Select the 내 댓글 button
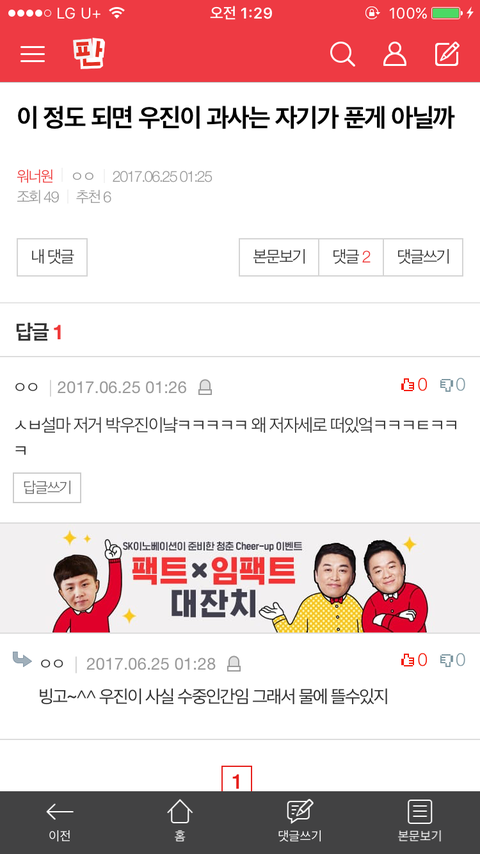 click(x=52, y=257)
